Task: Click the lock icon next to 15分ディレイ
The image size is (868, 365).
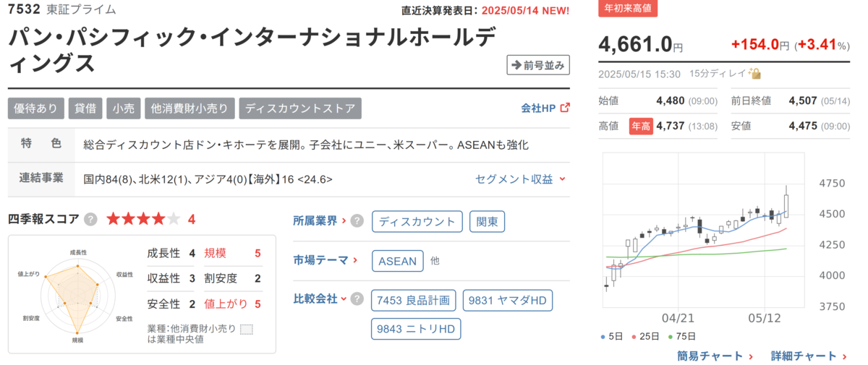Action: point(755,74)
